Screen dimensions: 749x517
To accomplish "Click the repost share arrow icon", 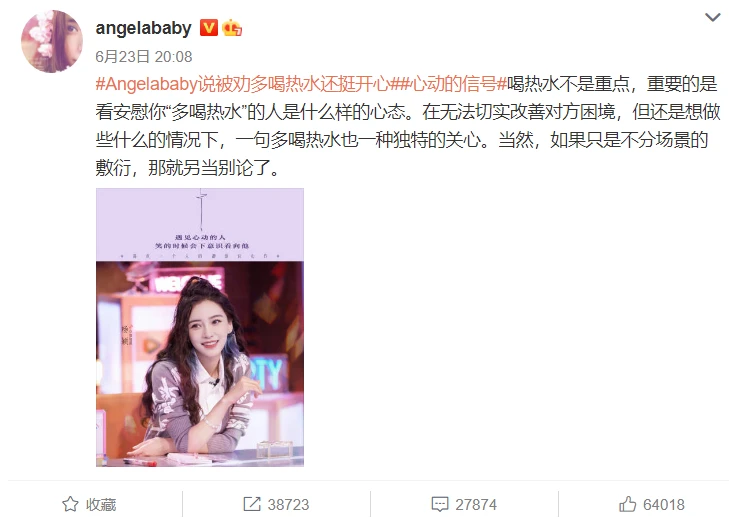I will point(252,504).
